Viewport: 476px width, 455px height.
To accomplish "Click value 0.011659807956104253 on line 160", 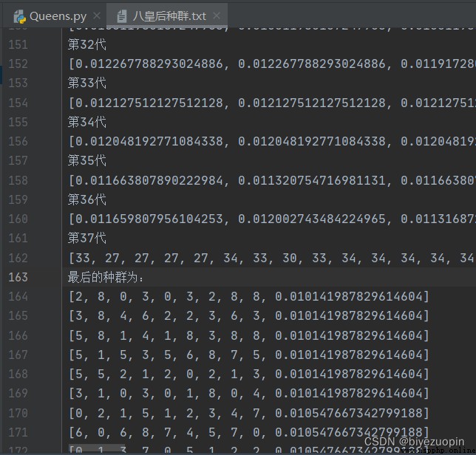I will click(x=149, y=219).
